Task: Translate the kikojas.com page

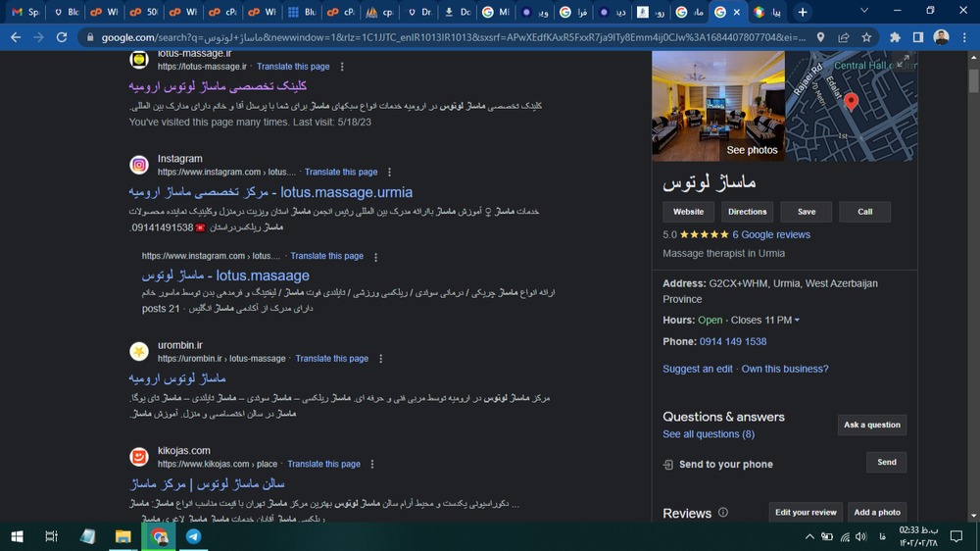Action: coord(323,464)
